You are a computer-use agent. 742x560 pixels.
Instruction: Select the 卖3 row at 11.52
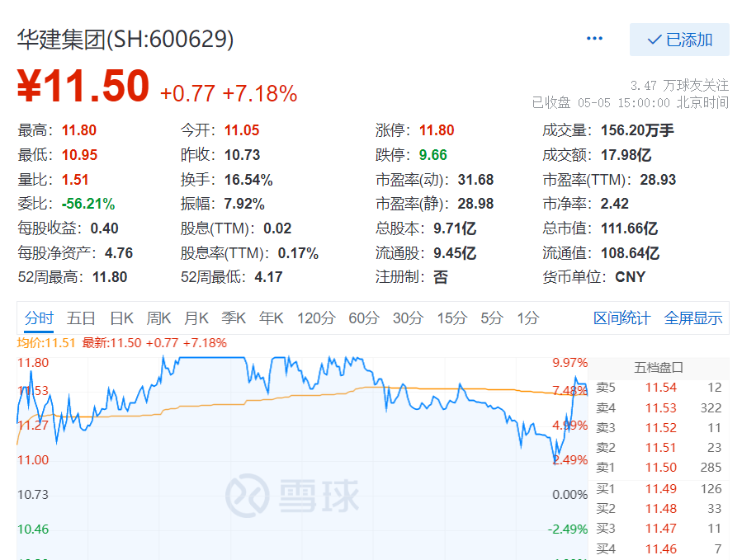tap(659, 427)
